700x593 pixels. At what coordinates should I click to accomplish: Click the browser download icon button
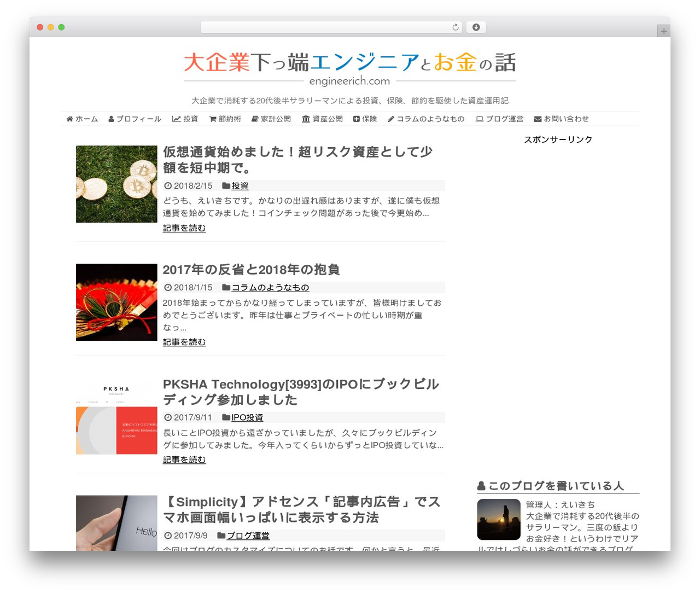476,27
